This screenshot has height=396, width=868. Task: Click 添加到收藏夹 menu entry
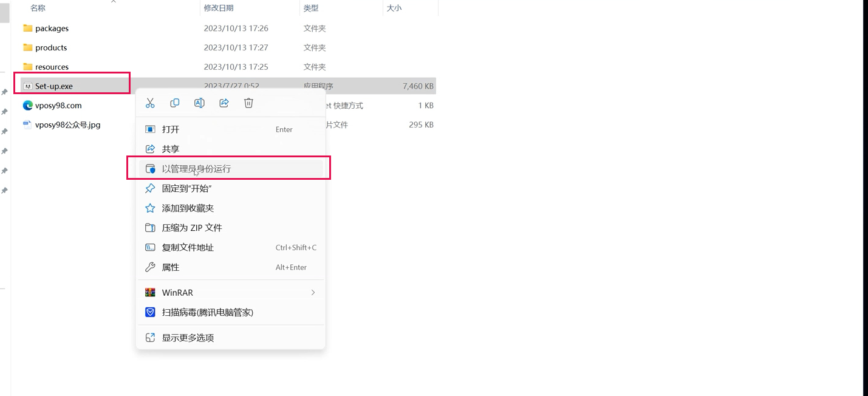(188, 208)
